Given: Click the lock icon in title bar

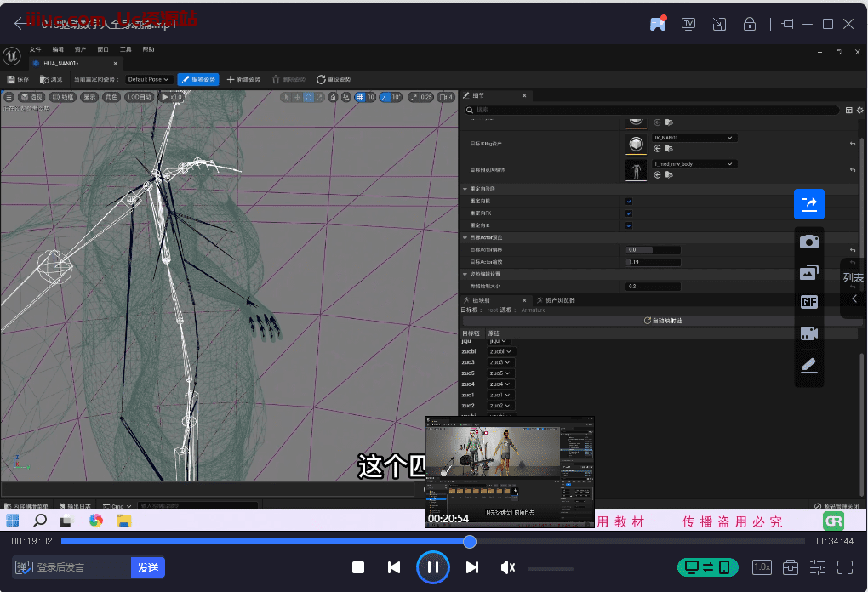Looking at the screenshot, I should pos(750,24).
